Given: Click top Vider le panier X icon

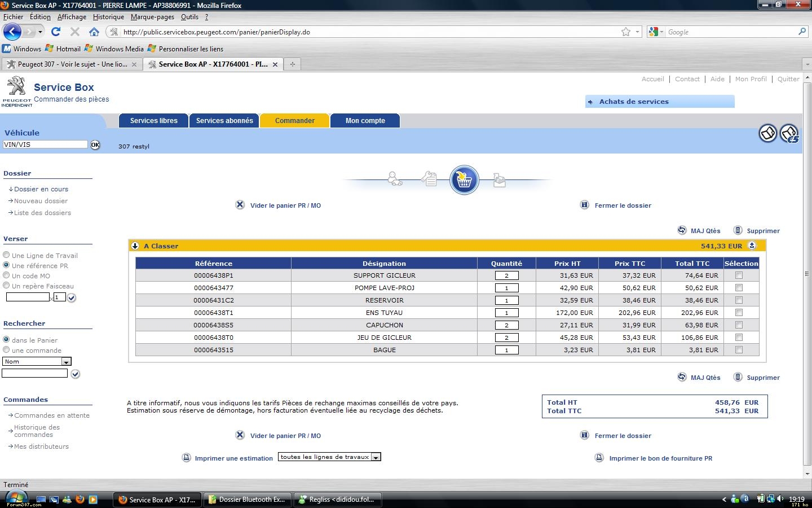Looking at the screenshot, I should pyautogui.click(x=240, y=205).
